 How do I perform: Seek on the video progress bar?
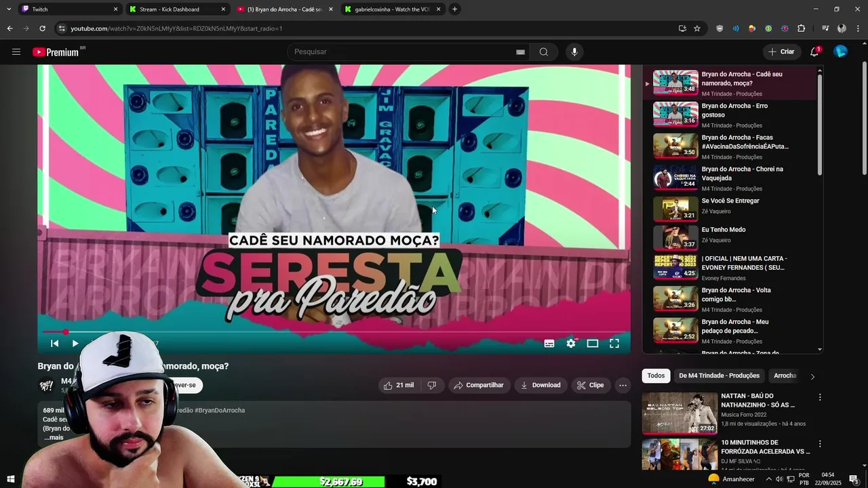[334, 332]
